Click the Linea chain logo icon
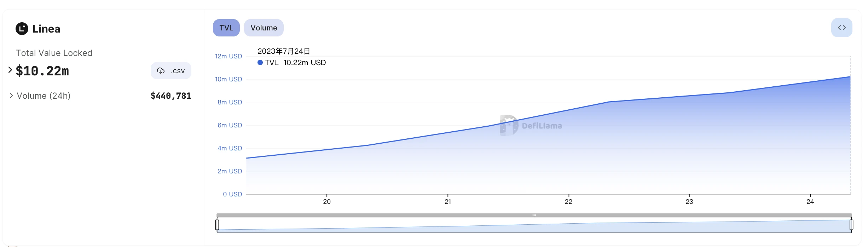Screen dimensions: 868x247 22,29
